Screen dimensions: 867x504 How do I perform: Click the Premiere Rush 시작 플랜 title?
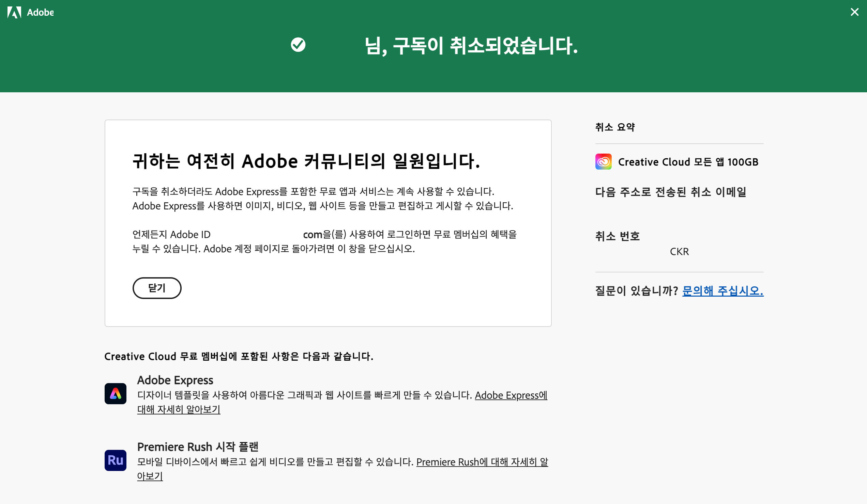[x=197, y=446]
